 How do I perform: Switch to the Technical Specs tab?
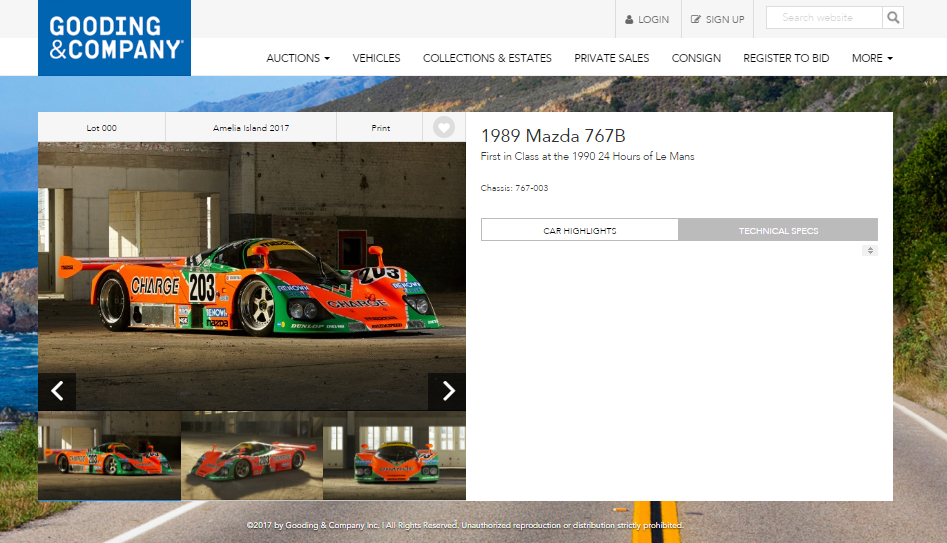point(778,230)
